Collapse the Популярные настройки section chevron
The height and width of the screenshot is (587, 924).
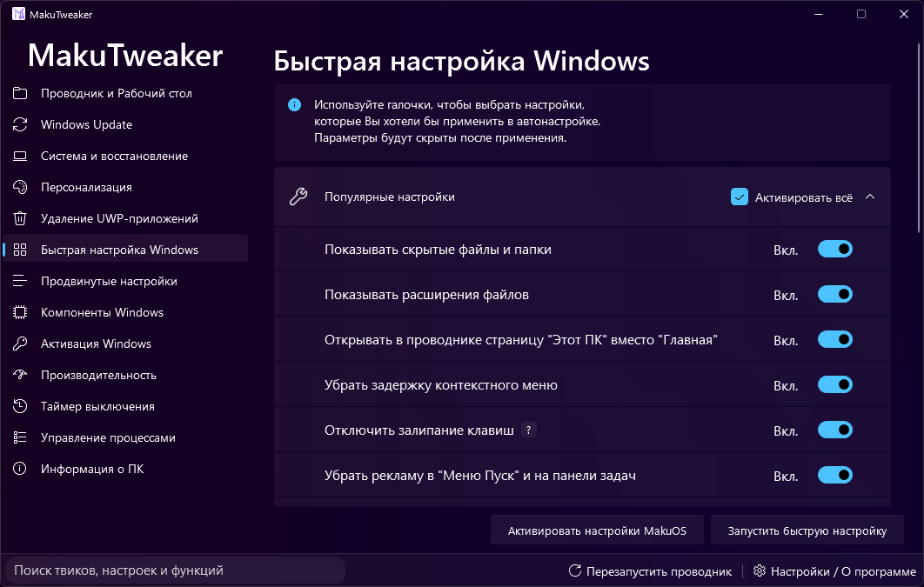click(870, 197)
